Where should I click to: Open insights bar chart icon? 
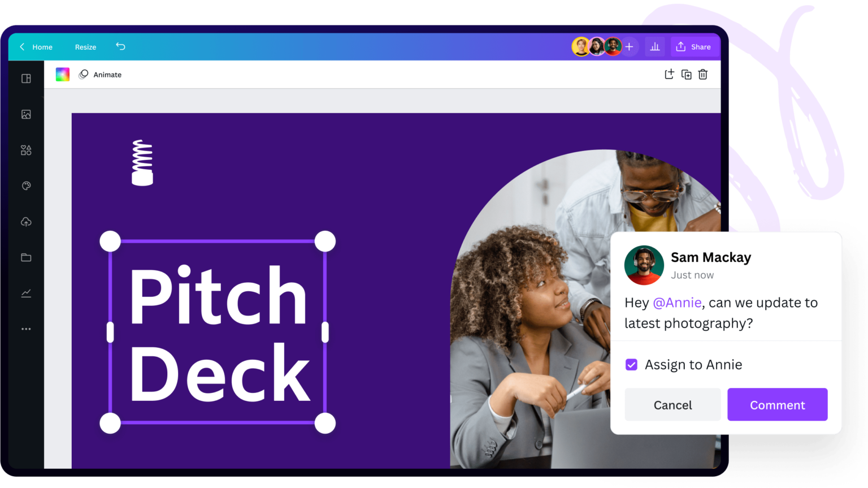[655, 47]
